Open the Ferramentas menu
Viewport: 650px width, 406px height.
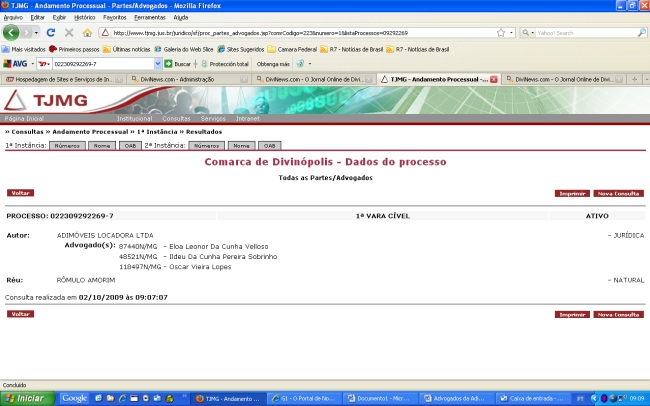click(150, 17)
